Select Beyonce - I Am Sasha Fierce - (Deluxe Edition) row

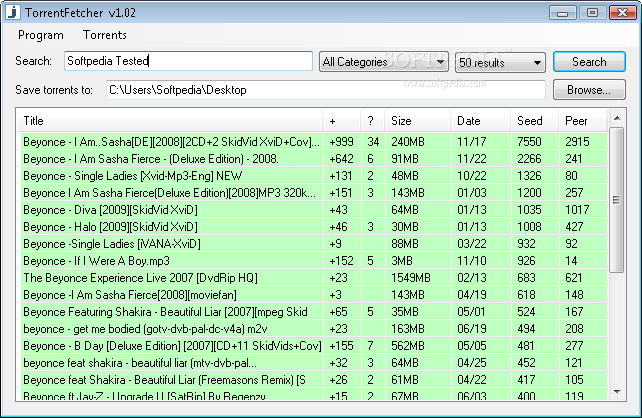click(314, 159)
